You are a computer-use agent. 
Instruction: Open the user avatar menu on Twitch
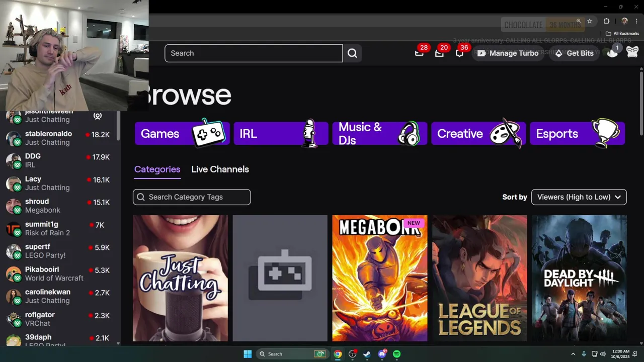tap(632, 52)
